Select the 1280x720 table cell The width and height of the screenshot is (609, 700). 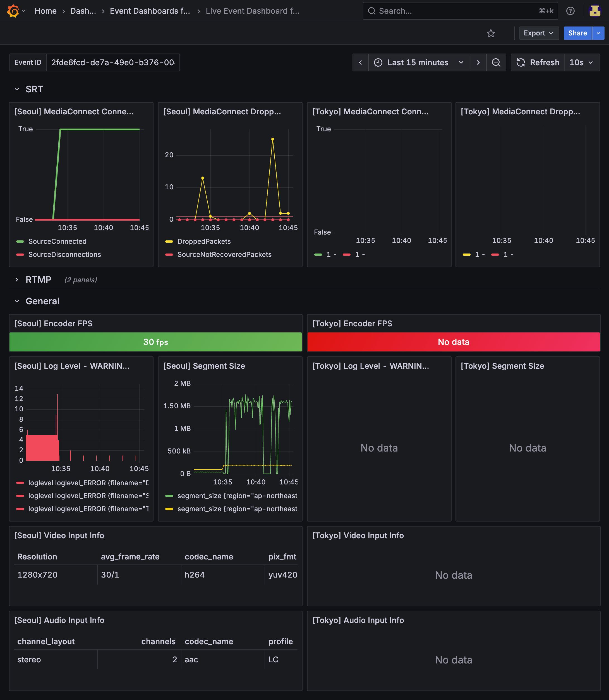coord(55,575)
